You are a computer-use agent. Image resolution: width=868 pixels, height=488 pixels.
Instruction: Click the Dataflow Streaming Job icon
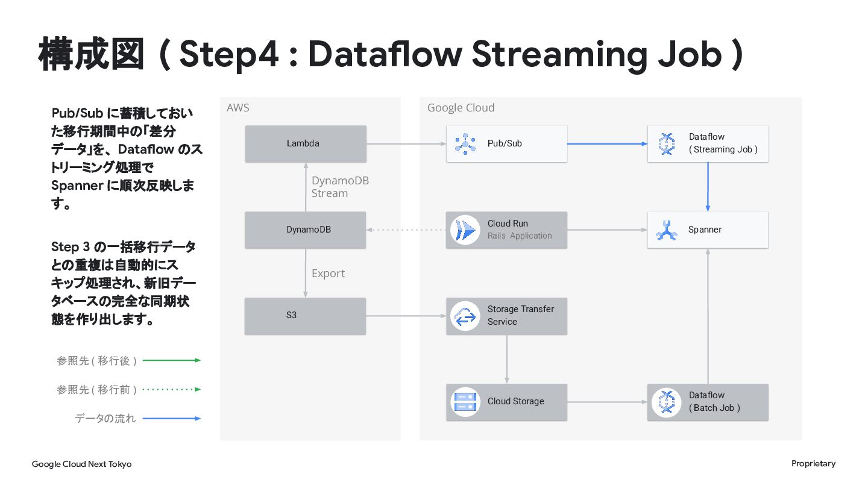[666, 144]
